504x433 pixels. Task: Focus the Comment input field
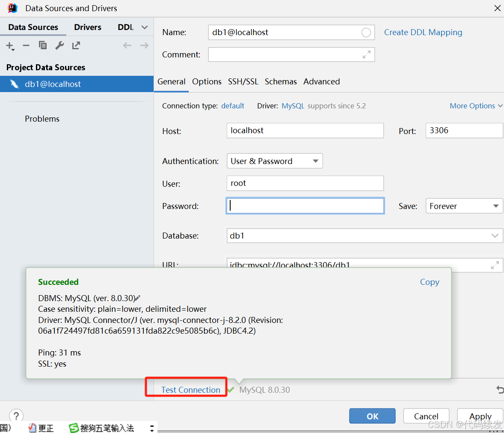pyautogui.click(x=291, y=55)
